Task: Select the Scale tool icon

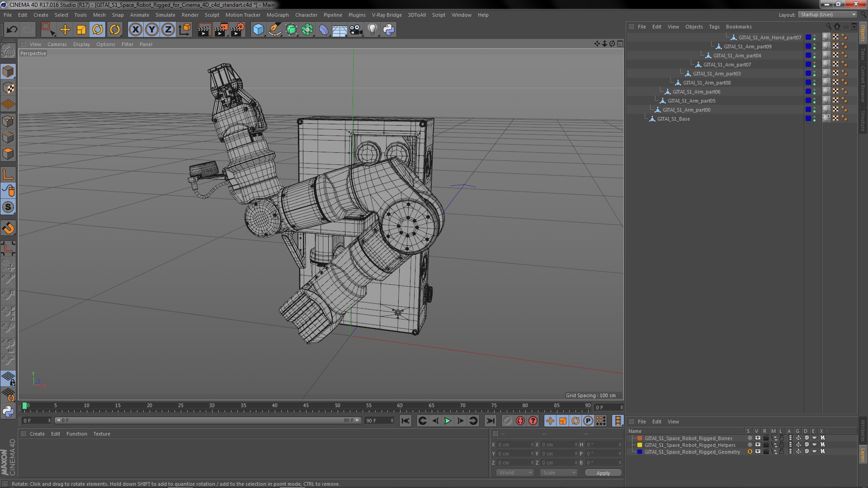Action: [81, 30]
